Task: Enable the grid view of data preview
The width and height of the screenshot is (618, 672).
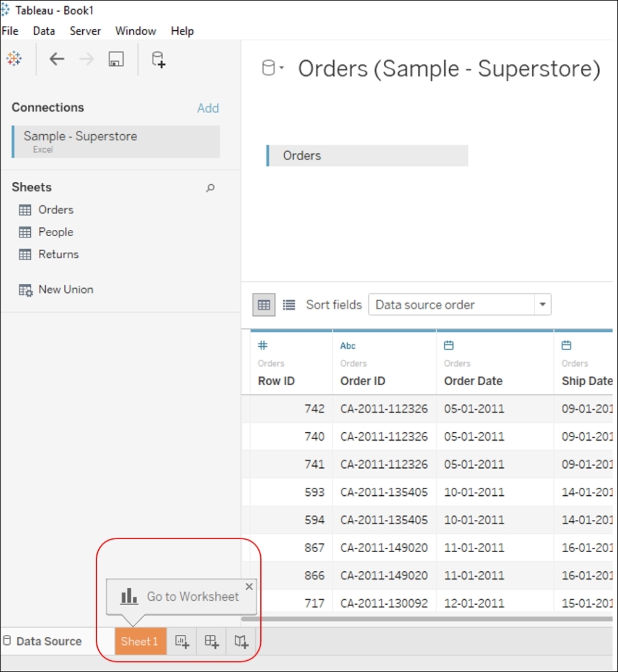Action: click(x=263, y=304)
